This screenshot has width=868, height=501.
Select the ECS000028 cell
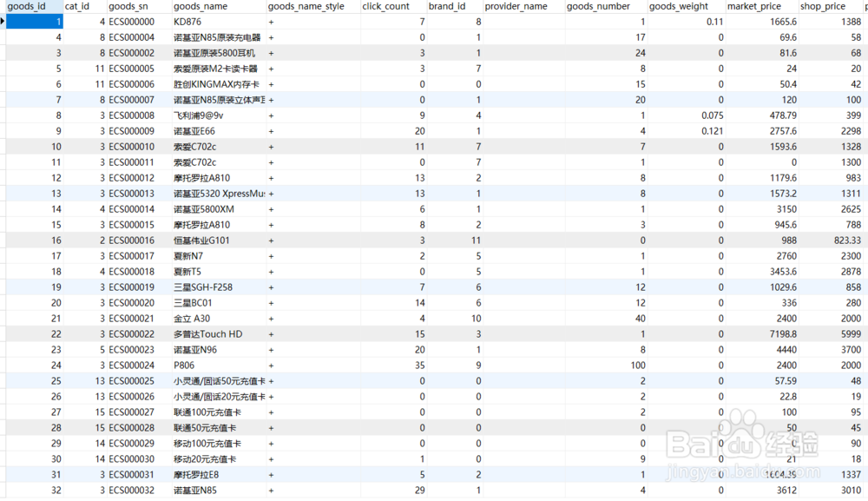coord(139,428)
